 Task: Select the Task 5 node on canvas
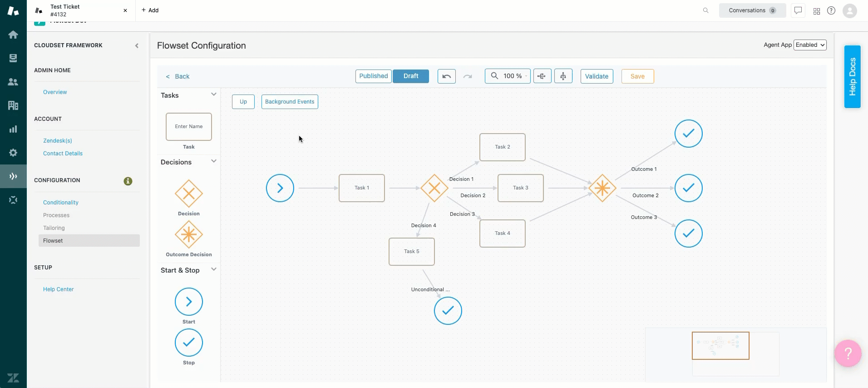point(412,252)
